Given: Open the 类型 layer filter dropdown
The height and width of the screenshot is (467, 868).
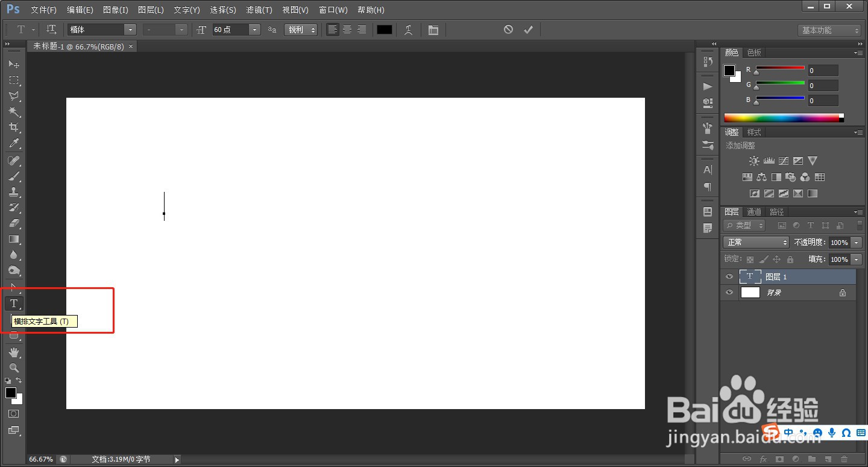Looking at the screenshot, I should point(744,225).
